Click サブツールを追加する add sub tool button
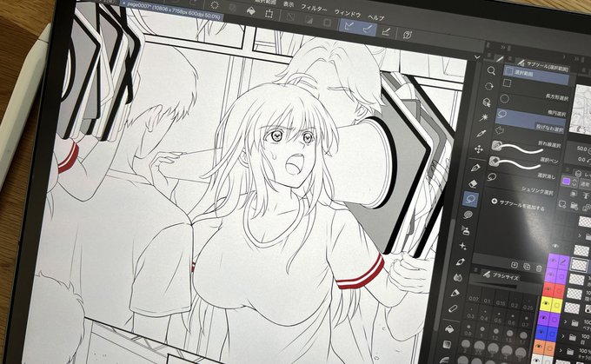 coord(518,204)
